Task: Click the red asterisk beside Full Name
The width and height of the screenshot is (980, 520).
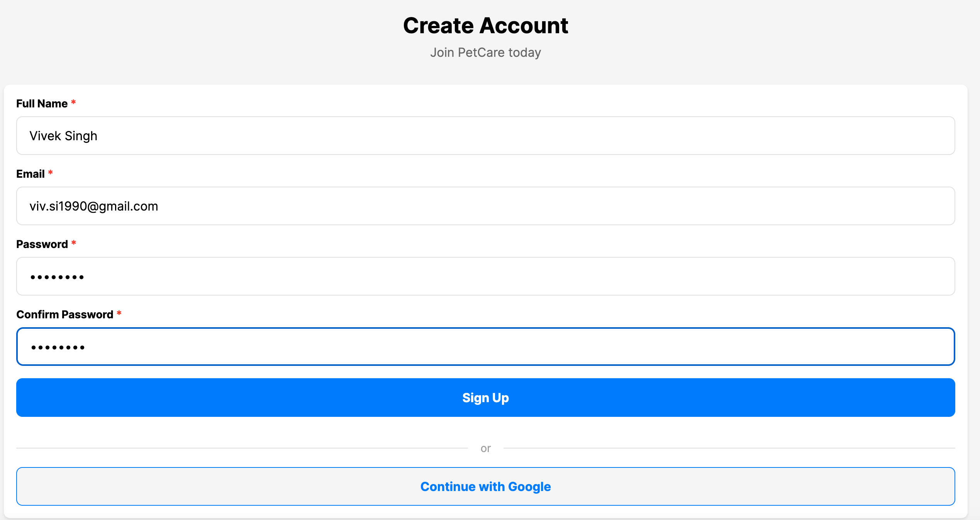Action: click(73, 102)
